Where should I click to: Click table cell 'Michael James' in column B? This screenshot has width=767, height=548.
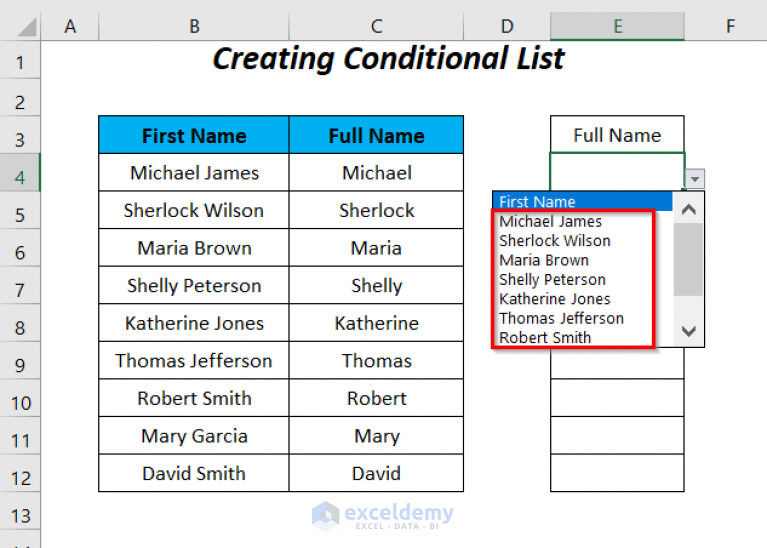pos(194,172)
